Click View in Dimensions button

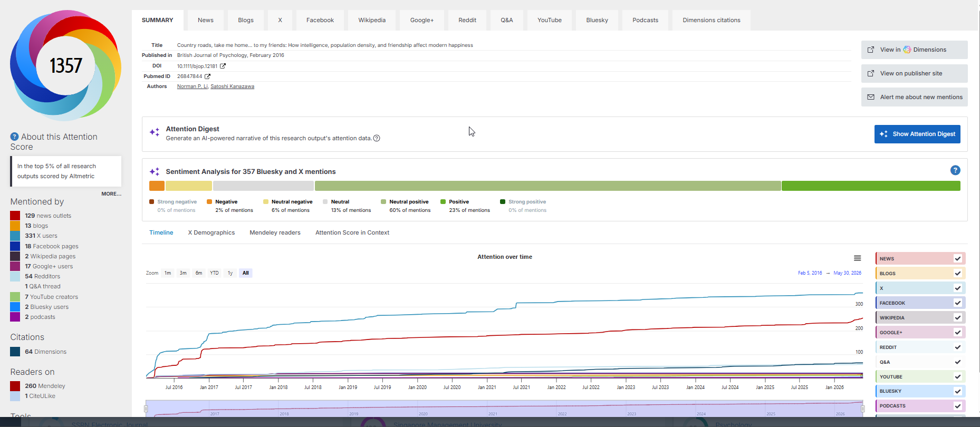915,50
